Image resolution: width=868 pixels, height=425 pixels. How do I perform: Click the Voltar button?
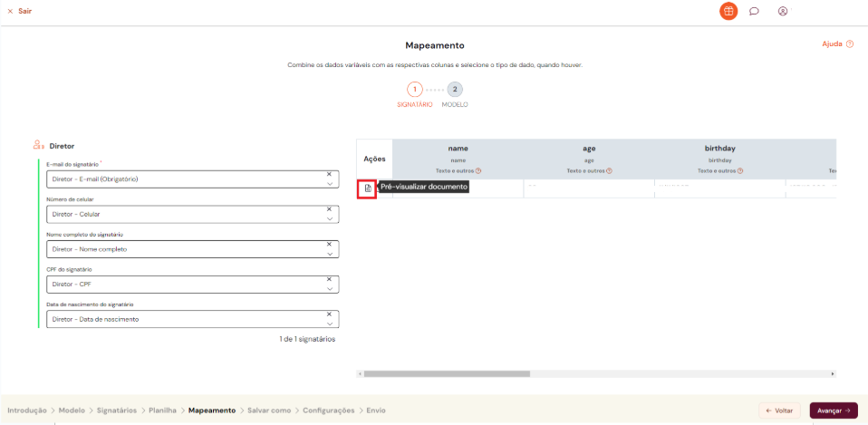click(x=780, y=411)
